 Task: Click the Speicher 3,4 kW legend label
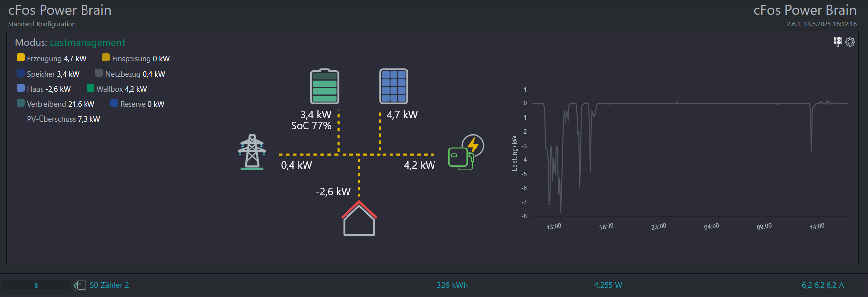53,74
